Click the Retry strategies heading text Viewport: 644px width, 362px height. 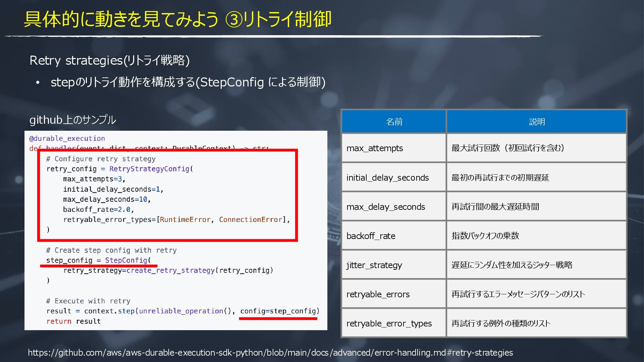pos(109,61)
